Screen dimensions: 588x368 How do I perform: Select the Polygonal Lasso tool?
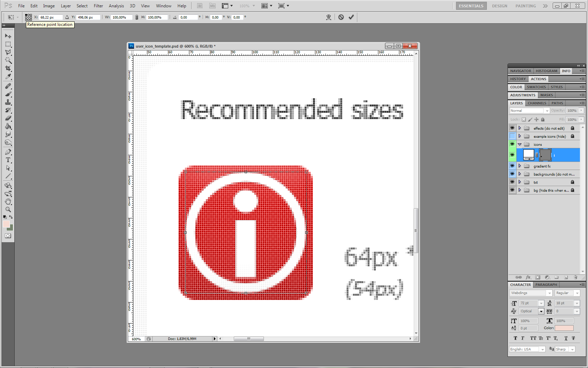point(8,52)
